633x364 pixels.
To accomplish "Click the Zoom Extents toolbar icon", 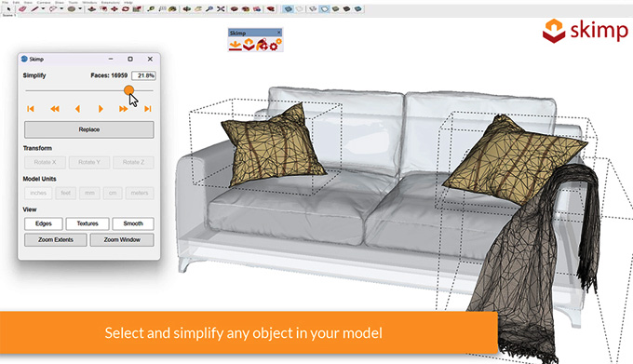I will click(221, 9).
